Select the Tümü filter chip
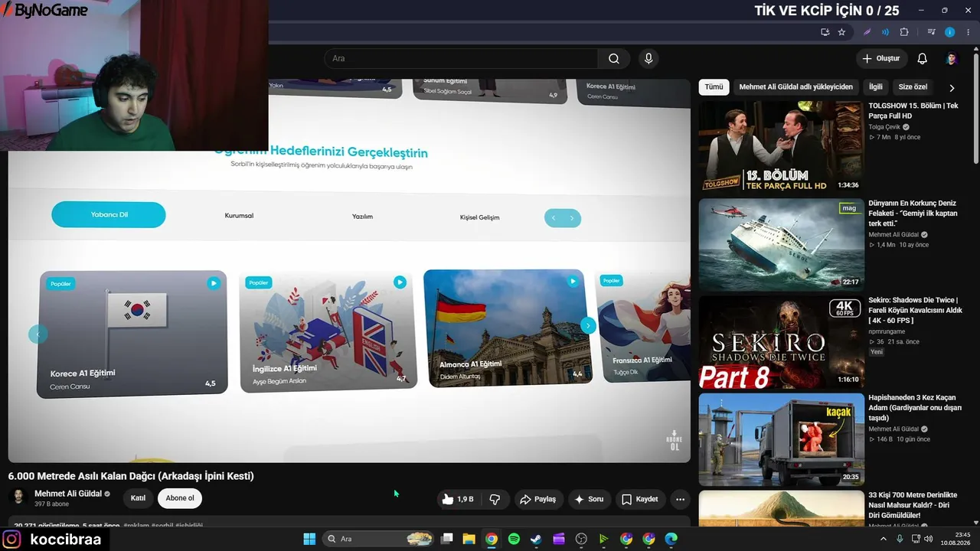The height and width of the screenshot is (551, 980). pos(714,87)
